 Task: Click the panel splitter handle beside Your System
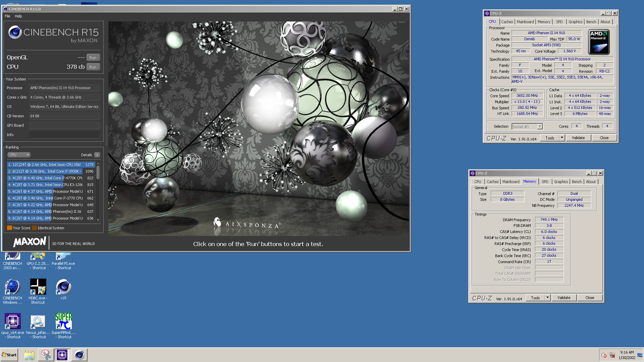pyautogui.click(x=106, y=135)
